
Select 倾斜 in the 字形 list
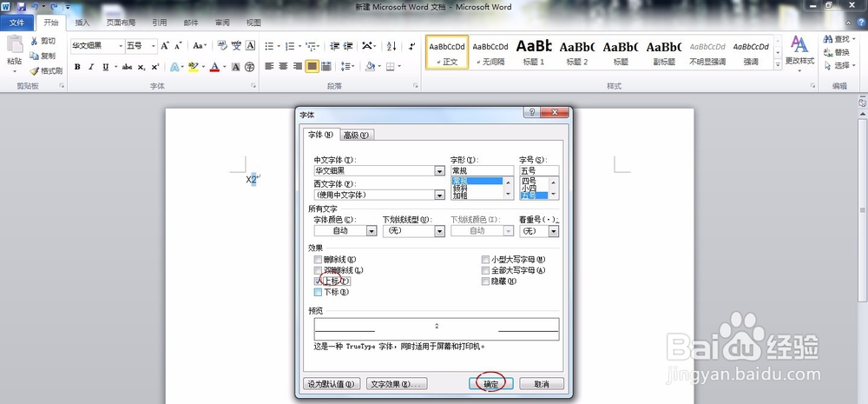[x=460, y=189]
